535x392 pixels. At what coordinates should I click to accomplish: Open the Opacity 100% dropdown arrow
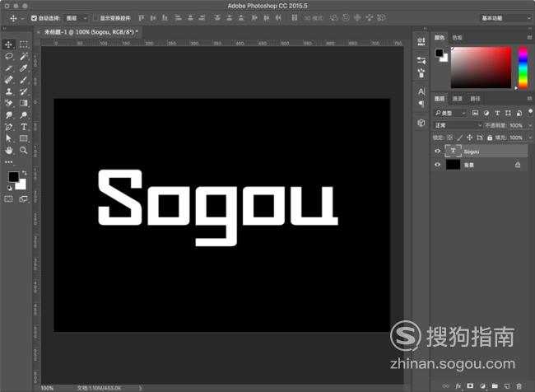click(530, 125)
